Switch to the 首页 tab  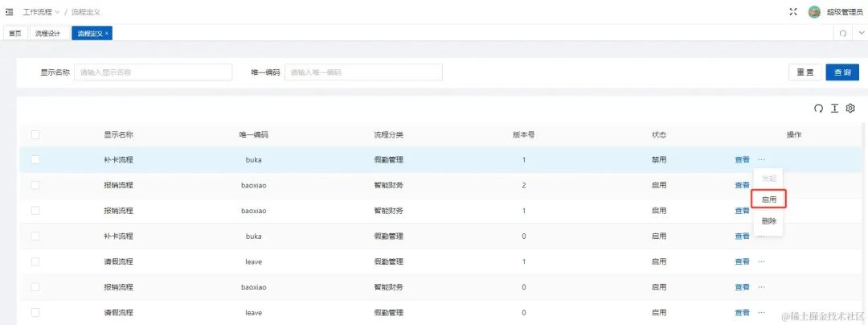(x=15, y=33)
